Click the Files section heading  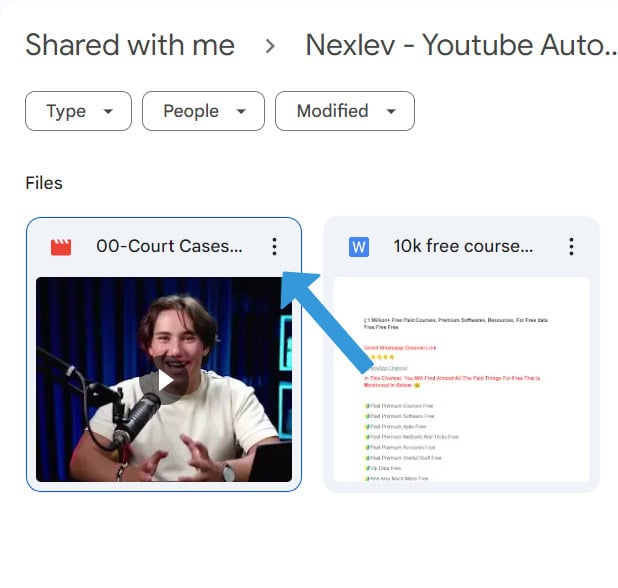tap(44, 183)
